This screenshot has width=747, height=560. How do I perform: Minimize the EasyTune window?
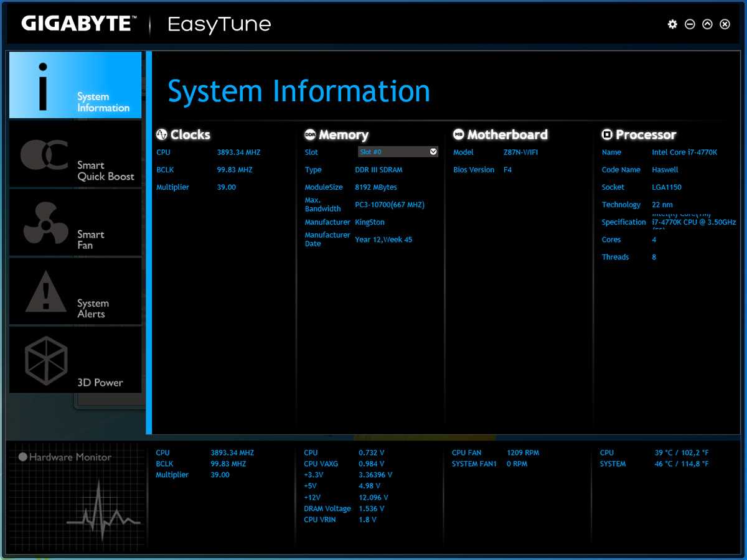(690, 24)
